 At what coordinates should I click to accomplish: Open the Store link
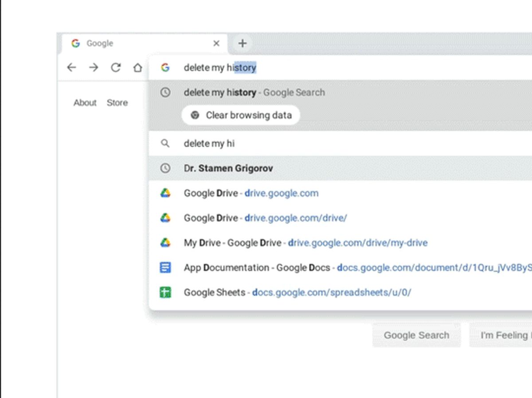(117, 103)
